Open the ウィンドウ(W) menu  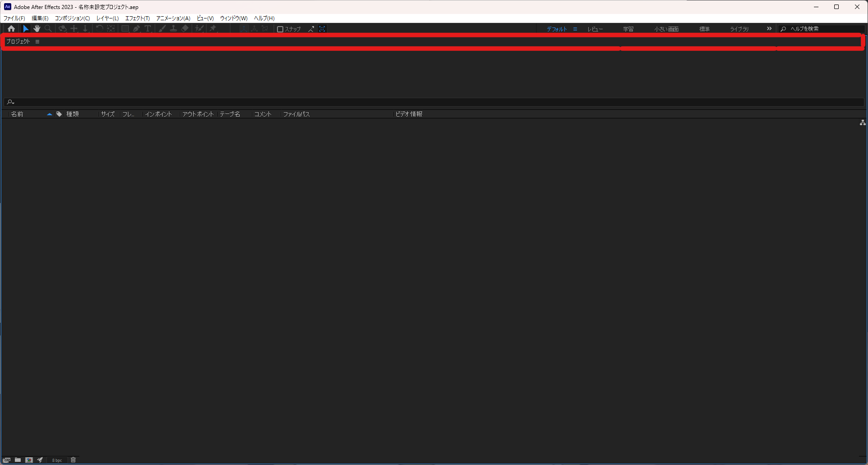click(234, 18)
